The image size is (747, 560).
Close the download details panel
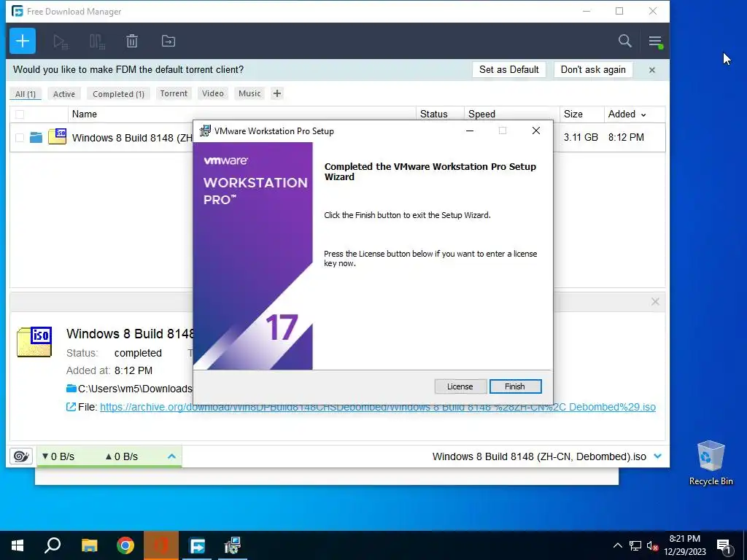[655, 301]
